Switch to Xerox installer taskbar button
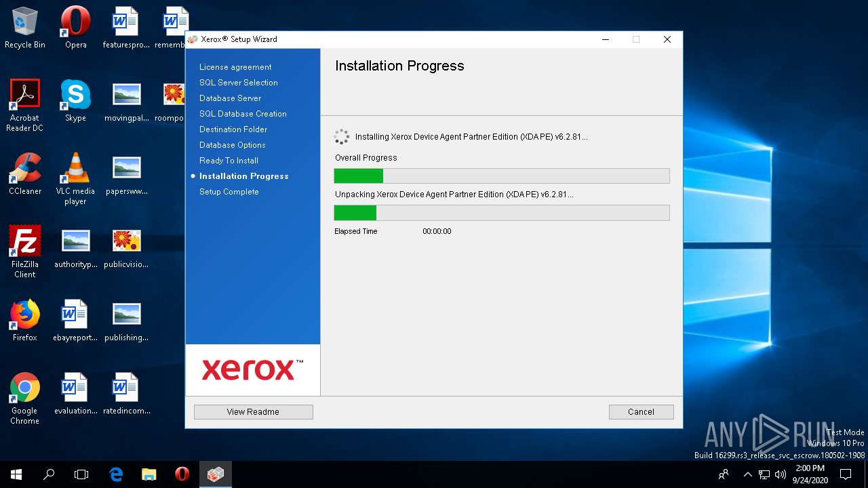 coord(215,474)
